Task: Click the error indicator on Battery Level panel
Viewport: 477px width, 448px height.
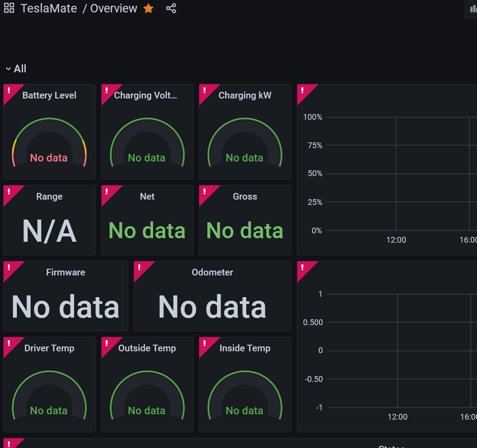Action: (8, 90)
